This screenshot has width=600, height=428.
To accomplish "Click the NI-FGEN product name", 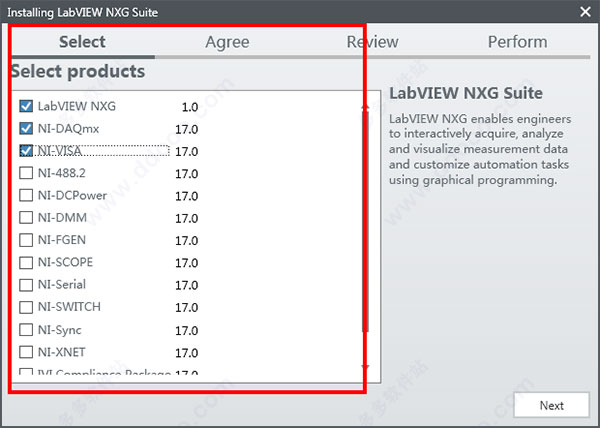I will click(x=62, y=240).
